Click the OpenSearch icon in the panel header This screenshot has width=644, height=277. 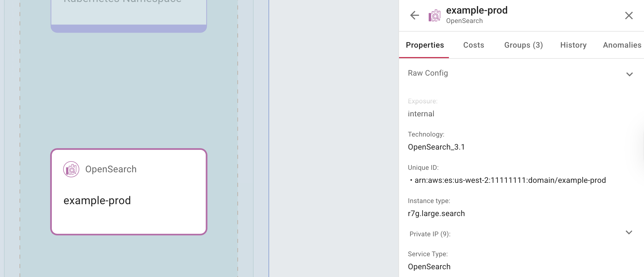pos(434,16)
